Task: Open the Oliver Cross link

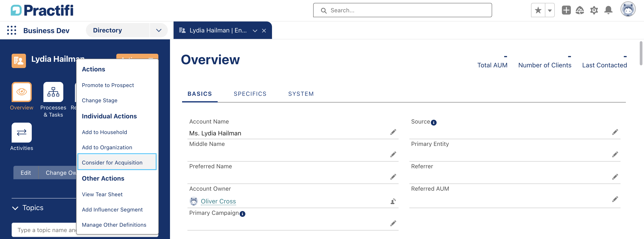Action: tap(218, 201)
